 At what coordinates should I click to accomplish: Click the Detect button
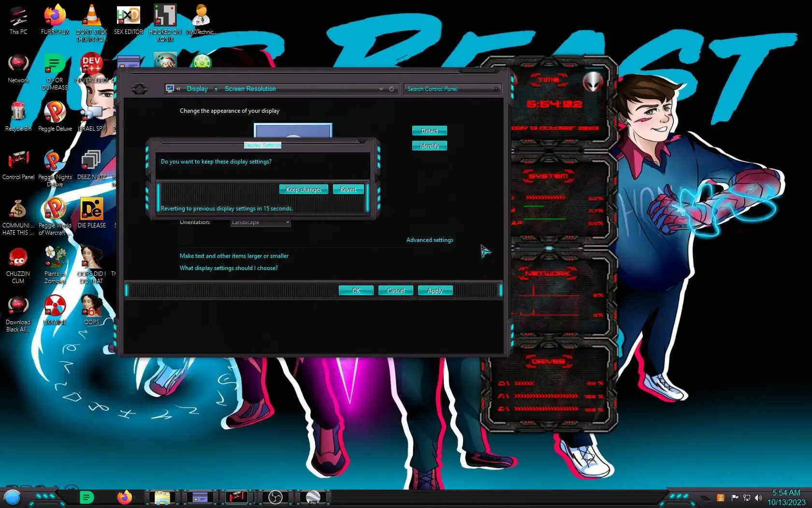pyautogui.click(x=429, y=131)
